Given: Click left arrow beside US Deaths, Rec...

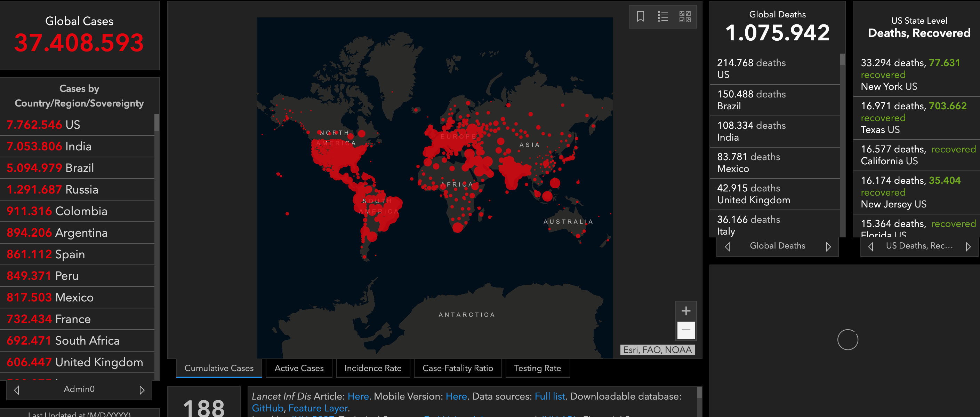Looking at the screenshot, I should pyautogui.click(x=870, y=246).
